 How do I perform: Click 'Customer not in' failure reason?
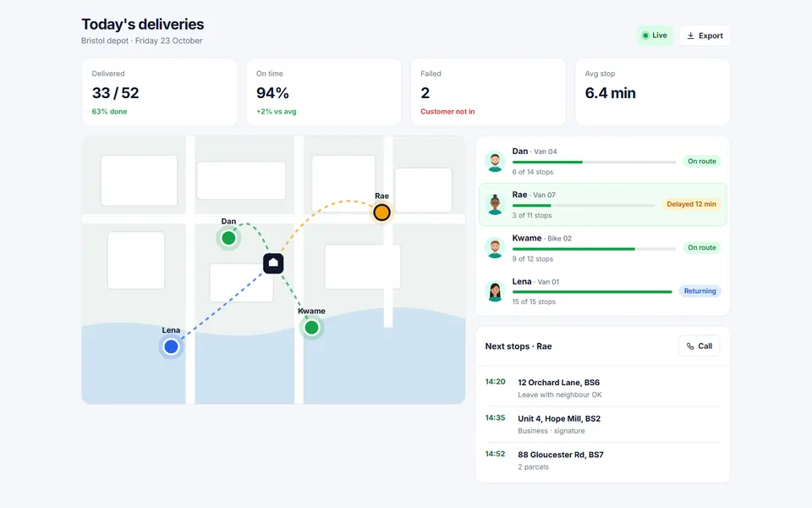(447, 112)
